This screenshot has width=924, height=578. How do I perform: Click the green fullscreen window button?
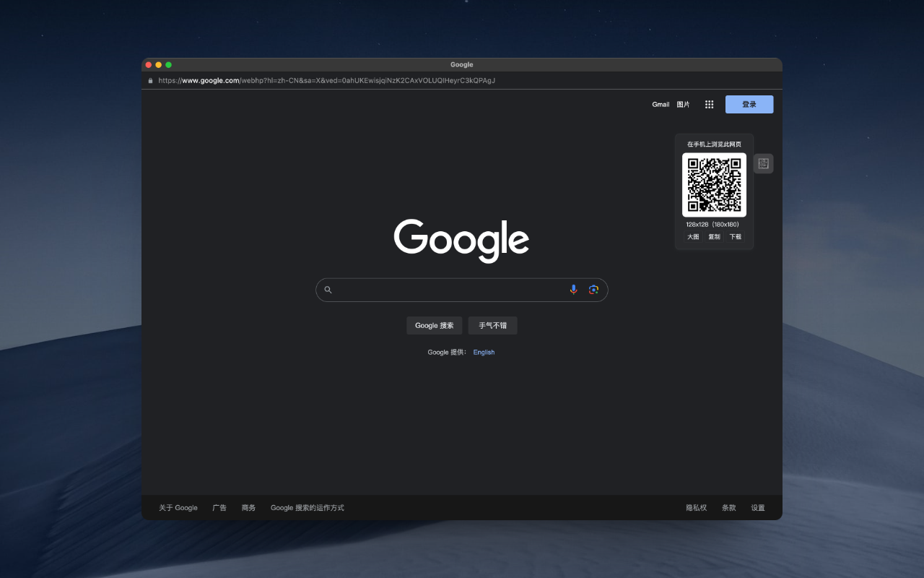pos(169,65)
